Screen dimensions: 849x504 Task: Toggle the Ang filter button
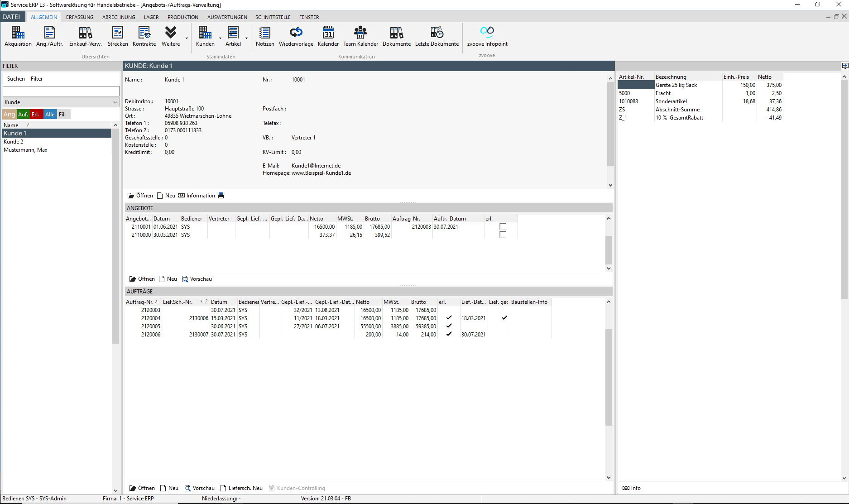[9, 115]
